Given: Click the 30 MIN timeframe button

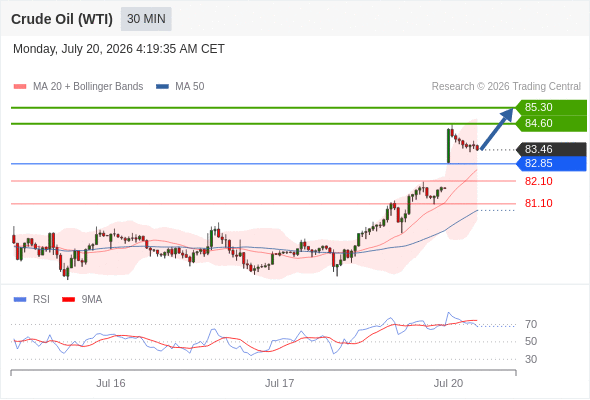Looking at the screenshot, I should 146,19.
